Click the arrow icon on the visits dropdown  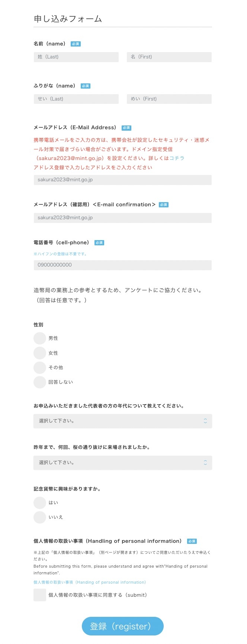(205, 463)
